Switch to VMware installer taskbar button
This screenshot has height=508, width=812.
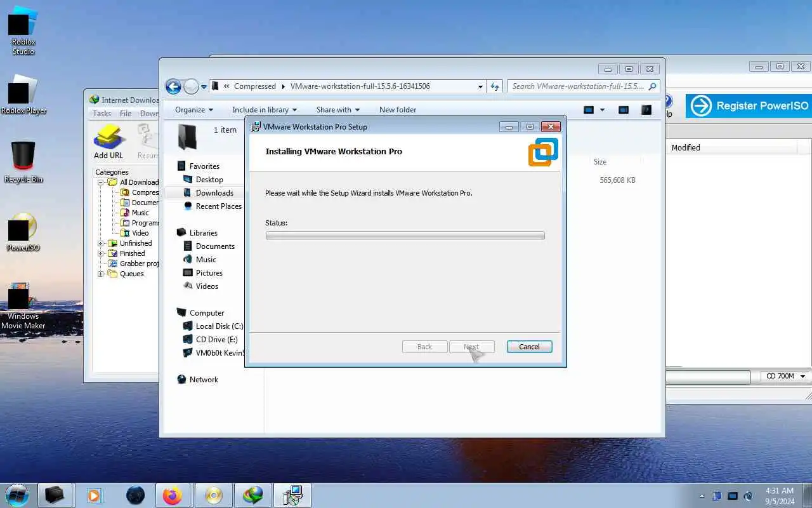(x=292, y=495)
